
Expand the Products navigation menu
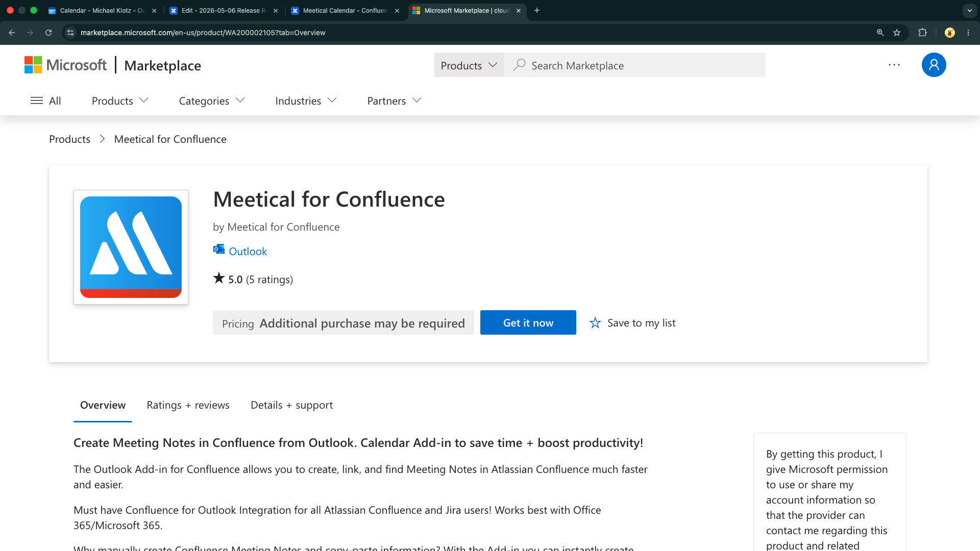click(x=120, y=101)
